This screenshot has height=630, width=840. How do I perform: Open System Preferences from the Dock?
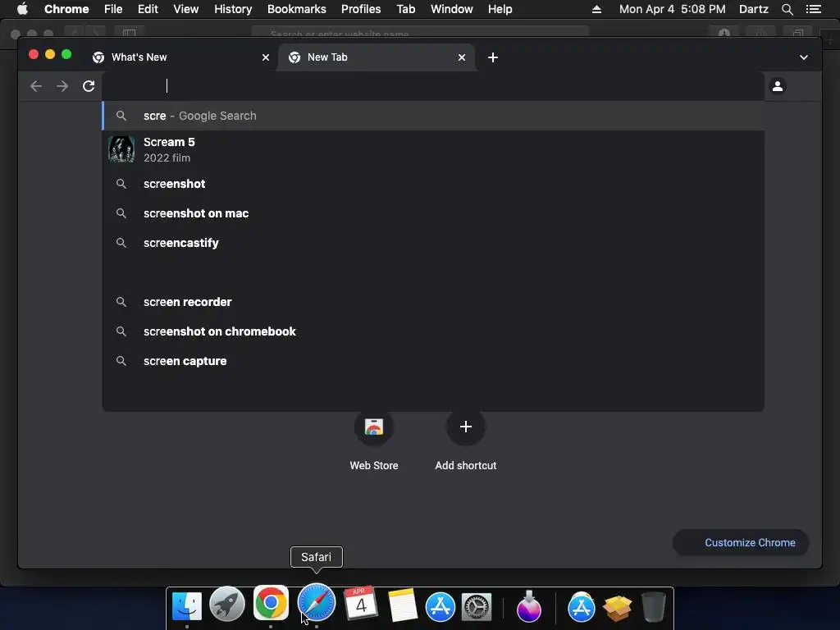pos(477,607)
